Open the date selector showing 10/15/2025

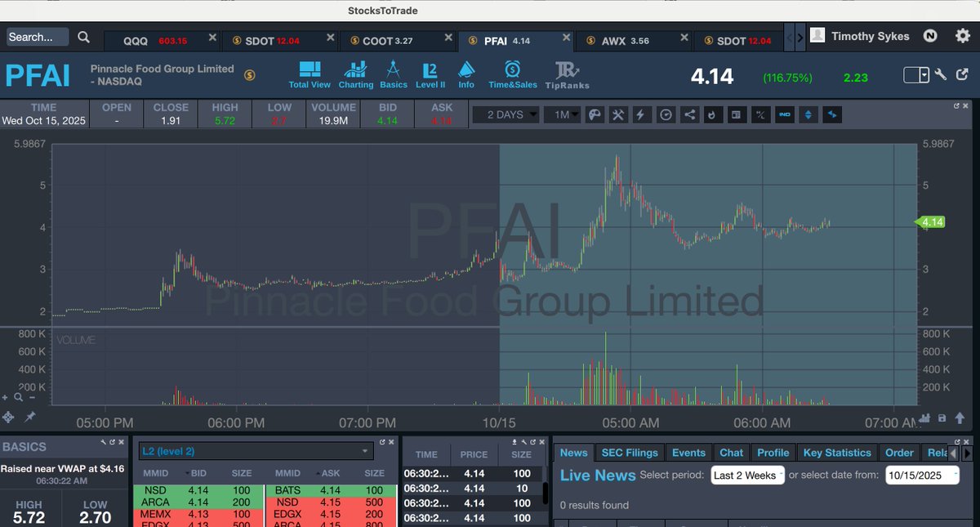[x=922, y=476]
